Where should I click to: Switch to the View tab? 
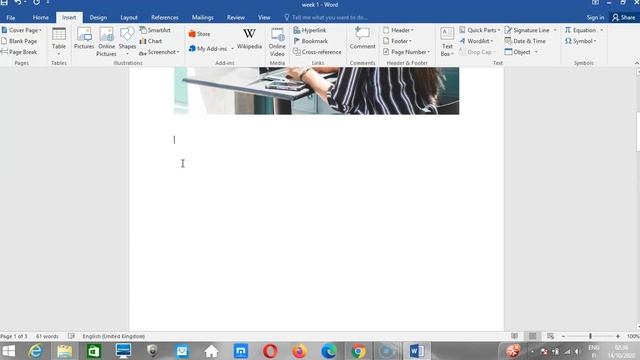(264, 18)
